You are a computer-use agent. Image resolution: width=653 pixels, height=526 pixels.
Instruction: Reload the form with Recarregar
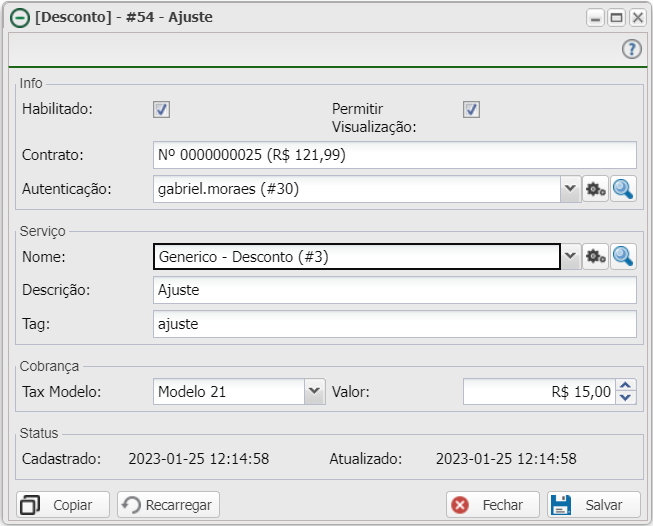coord(168,505)
